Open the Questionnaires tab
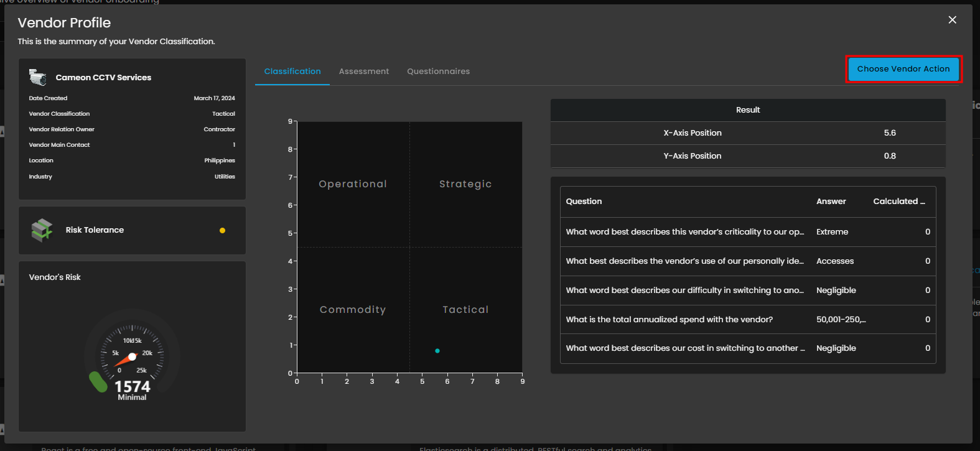The image size is (980, 451). pos(438,72)
